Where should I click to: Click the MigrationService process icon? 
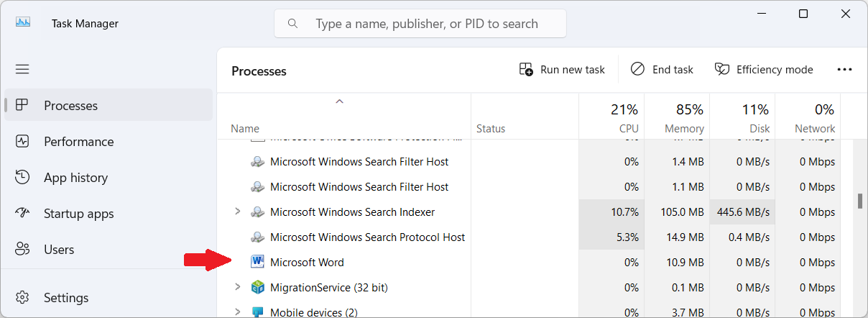click(258, 287)
